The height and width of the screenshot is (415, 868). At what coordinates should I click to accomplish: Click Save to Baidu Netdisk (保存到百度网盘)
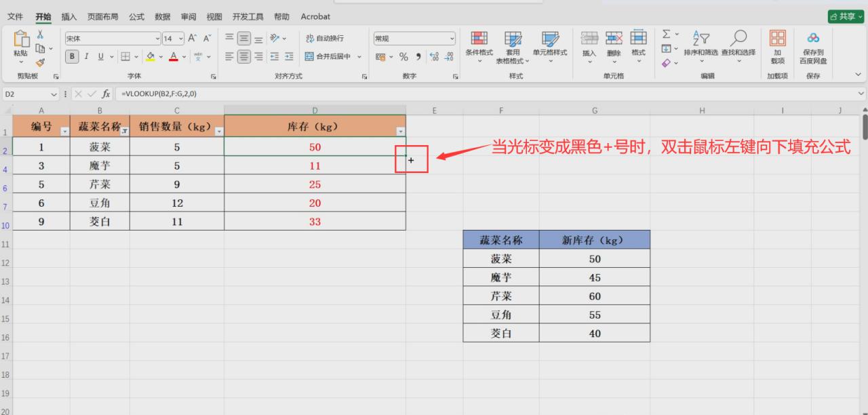[x=813, y=47]
